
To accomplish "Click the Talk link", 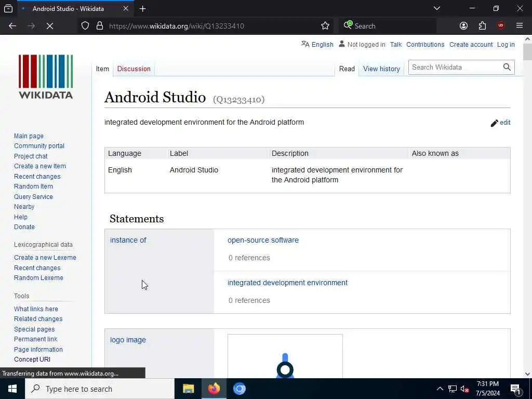I will coord(395,45).
